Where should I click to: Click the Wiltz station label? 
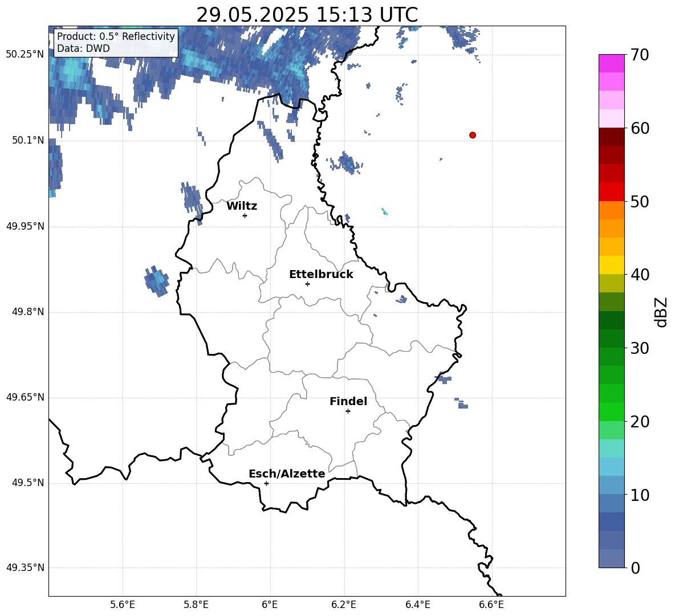click(242, 206)
